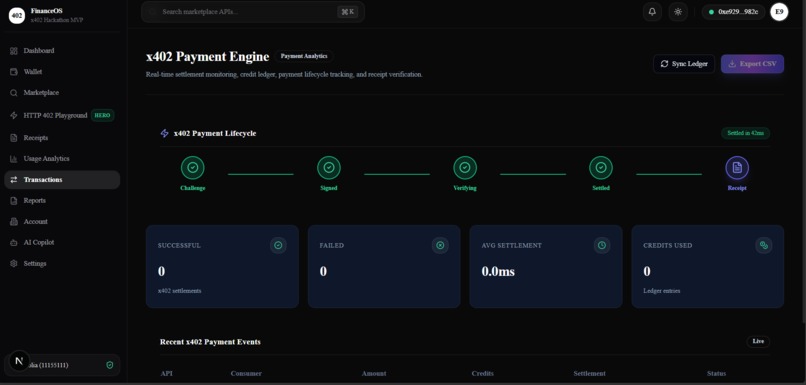Image resolution: width=806 pixels, height=385 pixels.
Task: Click the Dashboard grid icon
Action: pyautogui.click(x=14, y=51)
